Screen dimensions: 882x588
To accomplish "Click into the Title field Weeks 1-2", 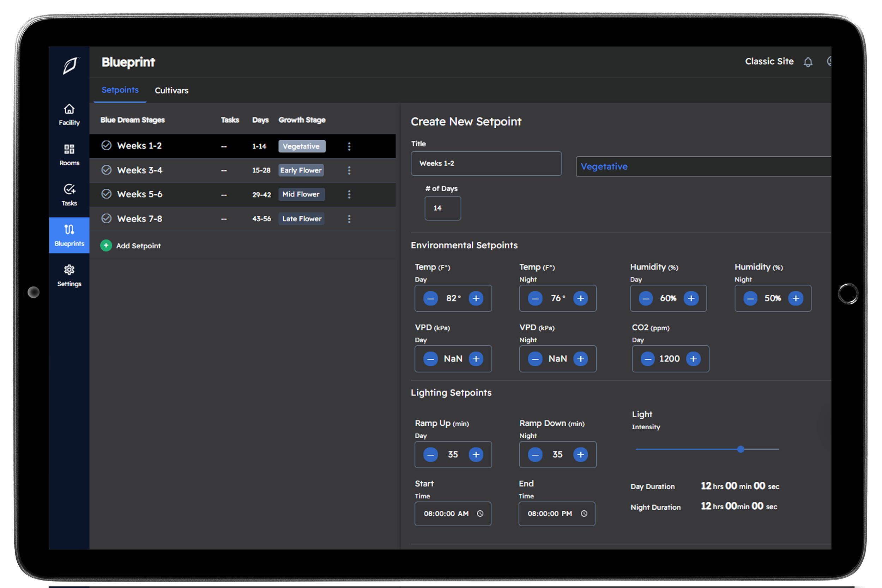I will click(x=486, y=164).
